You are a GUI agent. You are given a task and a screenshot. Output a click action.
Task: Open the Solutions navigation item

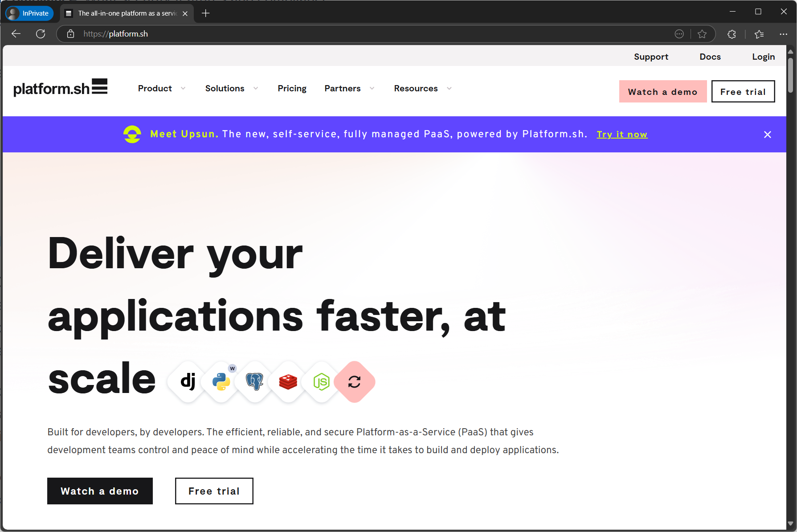coord(225,88)
